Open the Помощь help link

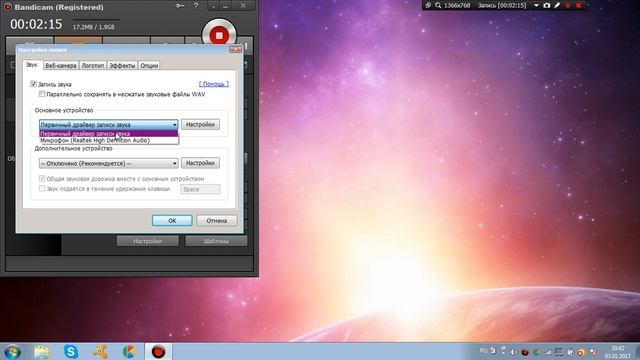(214, 84)
